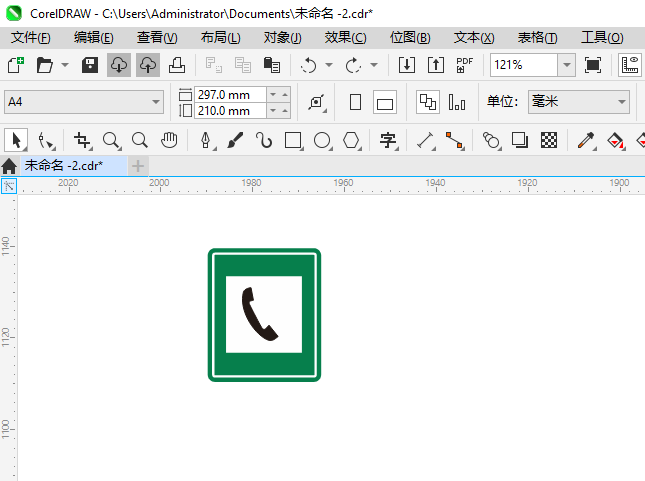Click the zoom level field showing 121%

point(524,65)
